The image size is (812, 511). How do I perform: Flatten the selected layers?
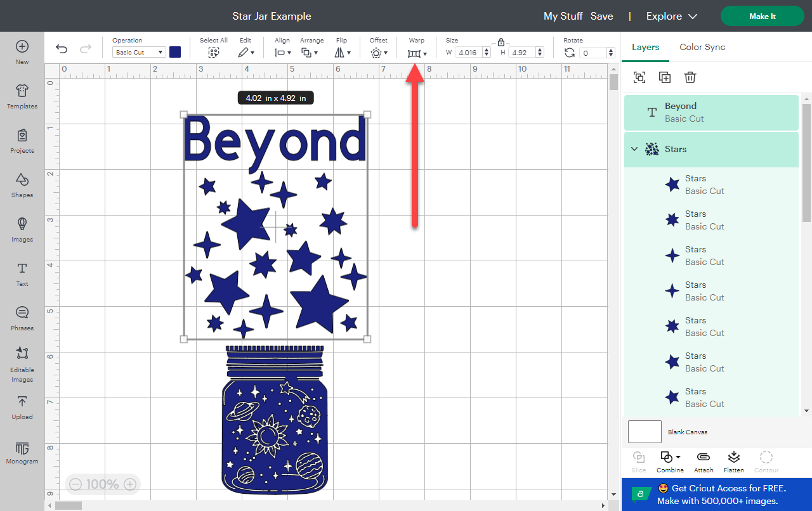point(734,461)
